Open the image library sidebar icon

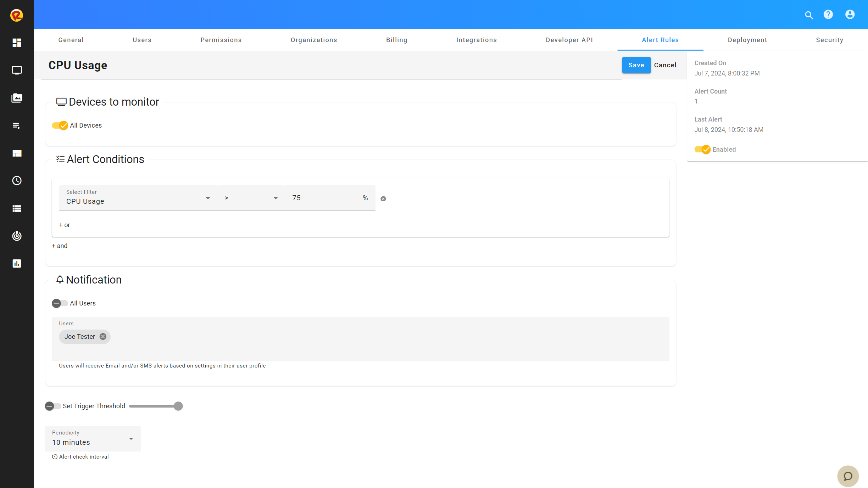17,98
